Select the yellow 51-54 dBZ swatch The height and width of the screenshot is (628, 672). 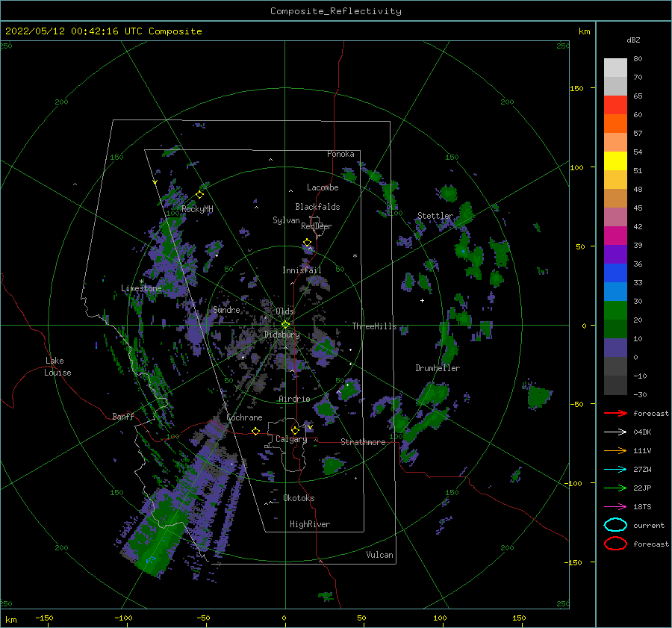coord(615,161)
